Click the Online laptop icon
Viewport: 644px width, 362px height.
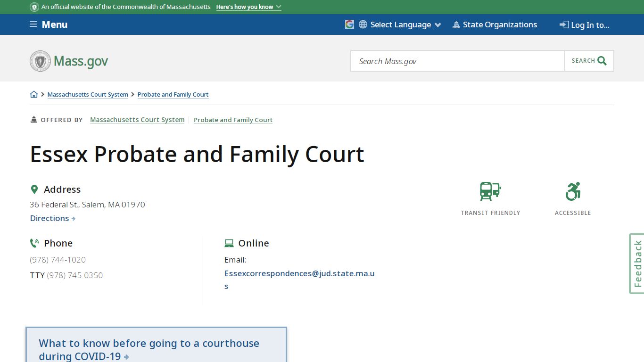pyautogui.click(x=229, y=243)
